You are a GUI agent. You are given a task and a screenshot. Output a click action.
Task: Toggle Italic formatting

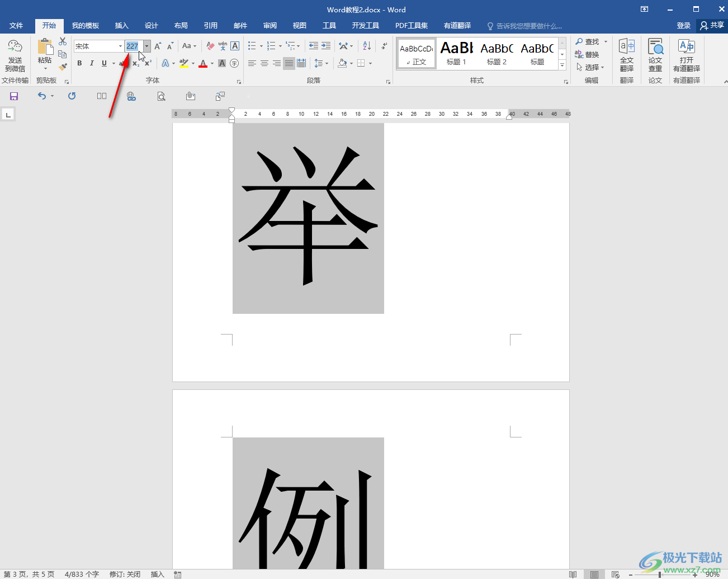(x=92, y=63)
